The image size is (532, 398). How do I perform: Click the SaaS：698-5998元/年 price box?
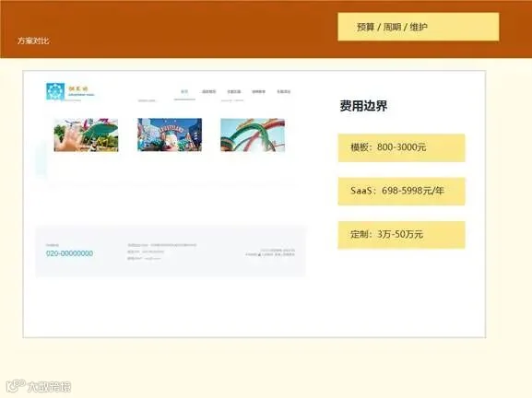click(401, 192)
